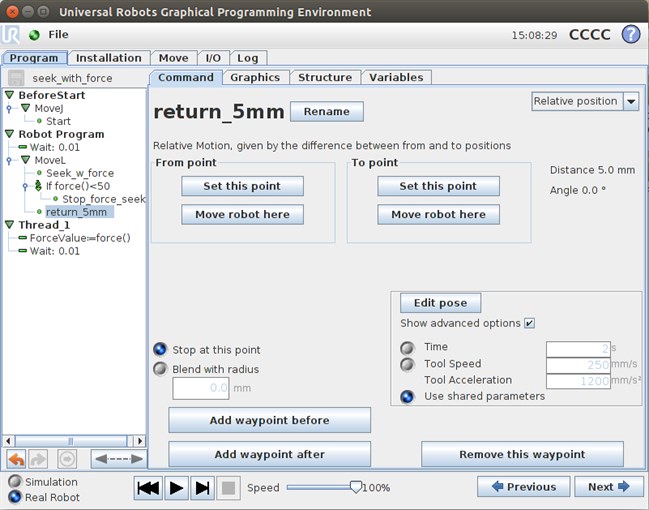Screen dimensions: 649x510
Task: Collapse the Robot Program section
Action: (10, 134)
